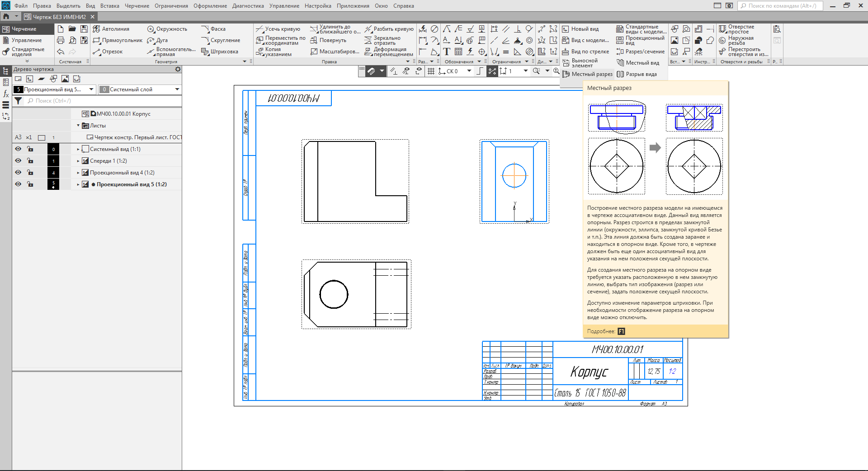Click the undo arrow icon

click(x=61, y=52)
